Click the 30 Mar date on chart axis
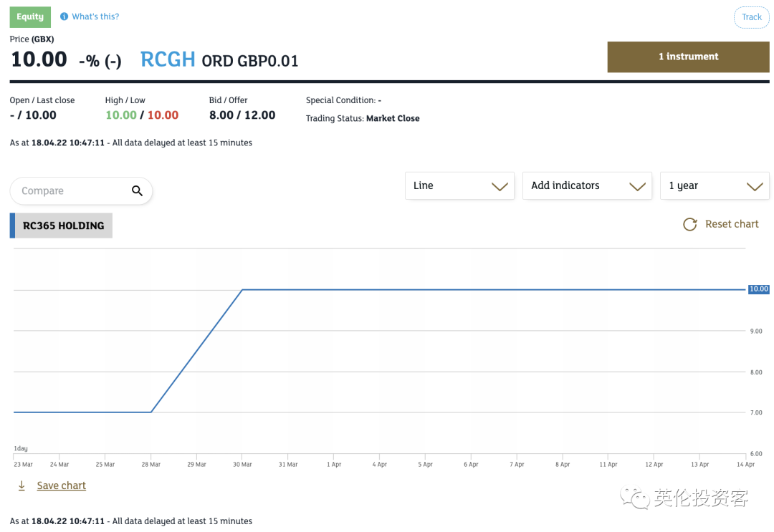 click(x=242, y=465)
